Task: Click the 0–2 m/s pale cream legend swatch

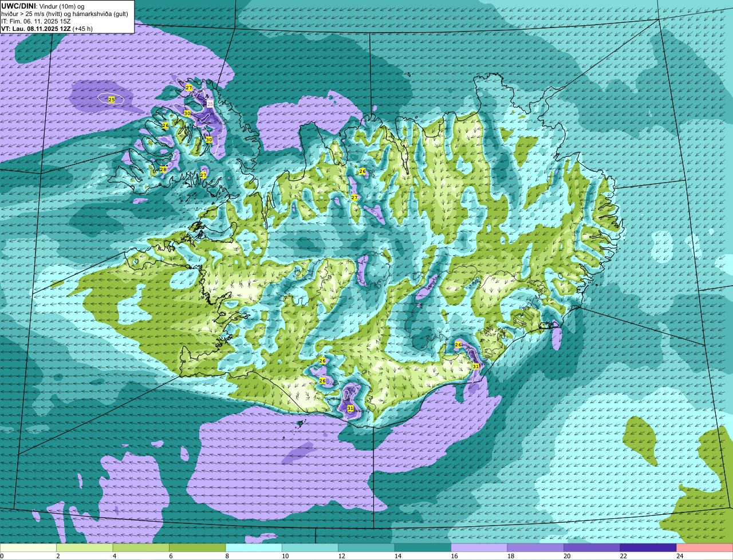Action: pos(29,548)
